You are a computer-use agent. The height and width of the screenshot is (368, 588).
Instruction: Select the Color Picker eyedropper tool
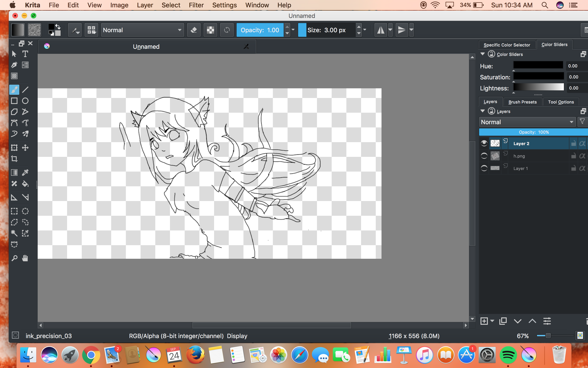click(x=25, y=172)
